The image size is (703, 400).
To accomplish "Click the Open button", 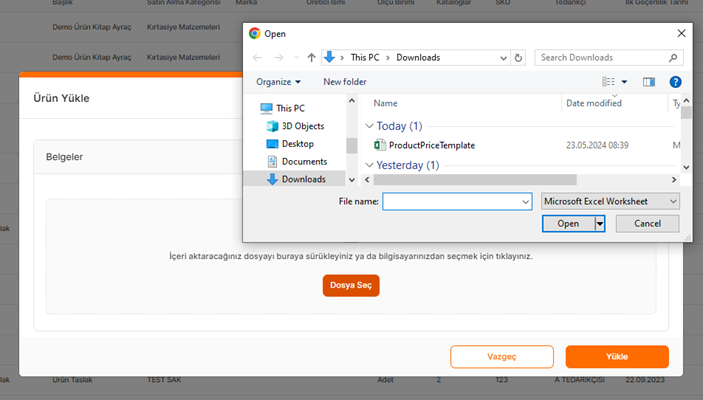I will [x=568, y=223].
